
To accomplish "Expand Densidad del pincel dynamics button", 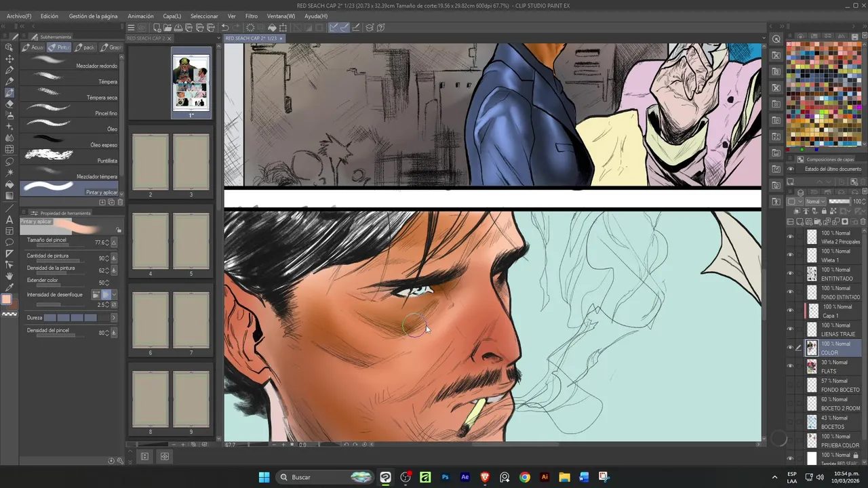I will pyautogui.click(x=113, y=332).
